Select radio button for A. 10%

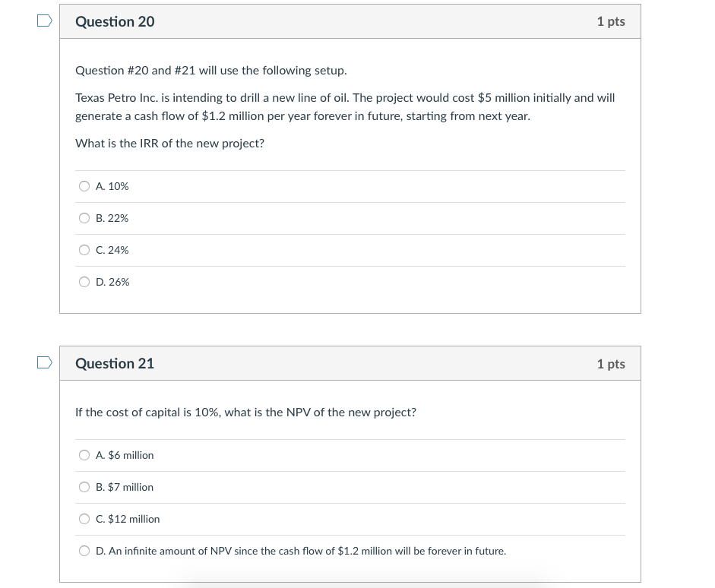point(84,186)
